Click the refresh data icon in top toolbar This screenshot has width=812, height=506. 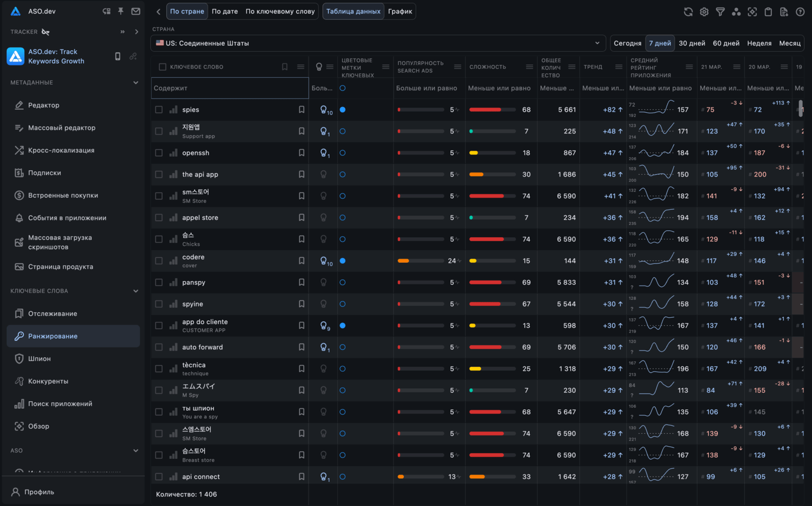pyautogui.click(x=688, y=12)
